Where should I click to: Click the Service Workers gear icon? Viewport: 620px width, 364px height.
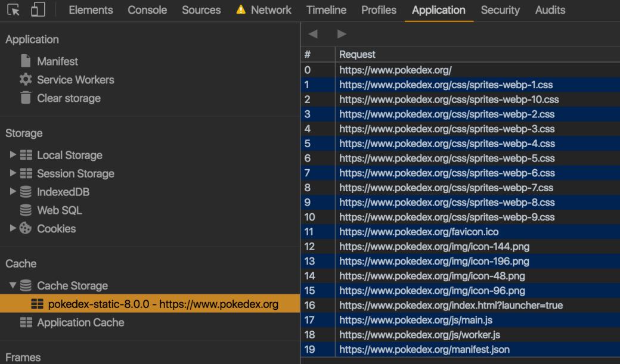click(26, 79)
